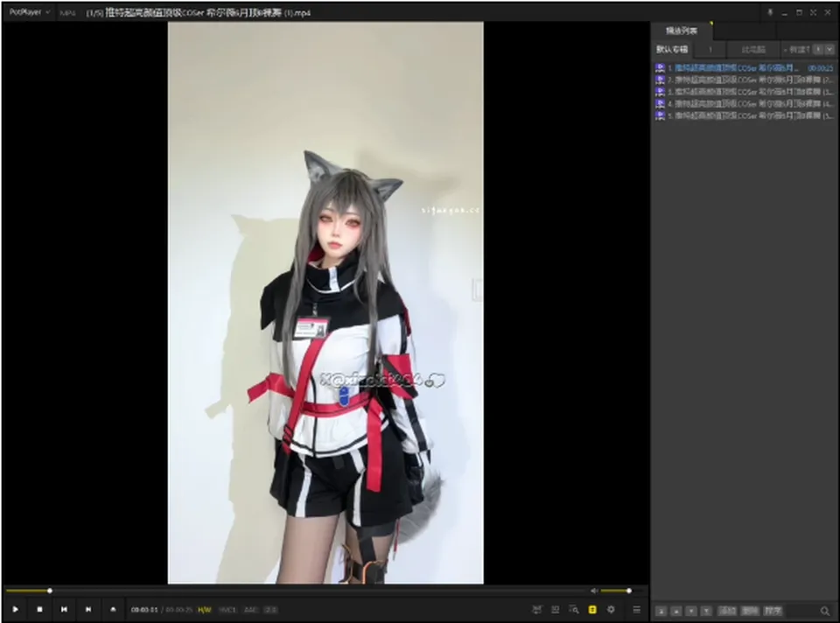Click the 排序 sort button in playlist
The image size is (840, 623).
pos(773,612)
